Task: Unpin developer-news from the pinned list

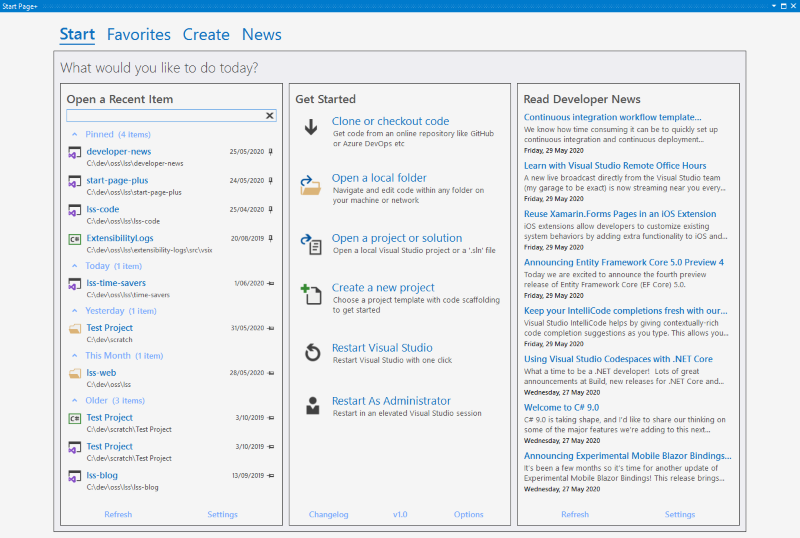Action: [x=270, y=152]
